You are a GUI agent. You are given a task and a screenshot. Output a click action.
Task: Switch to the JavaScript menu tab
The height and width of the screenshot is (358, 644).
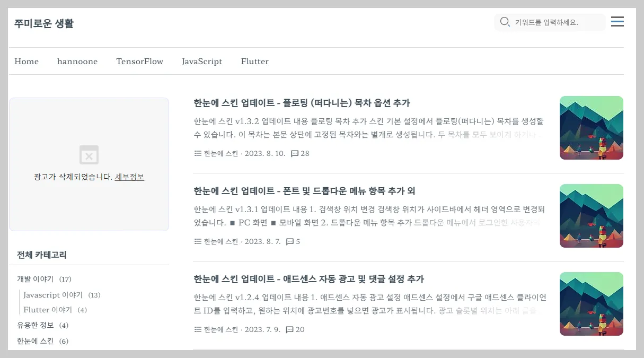(x=202, y=61)
